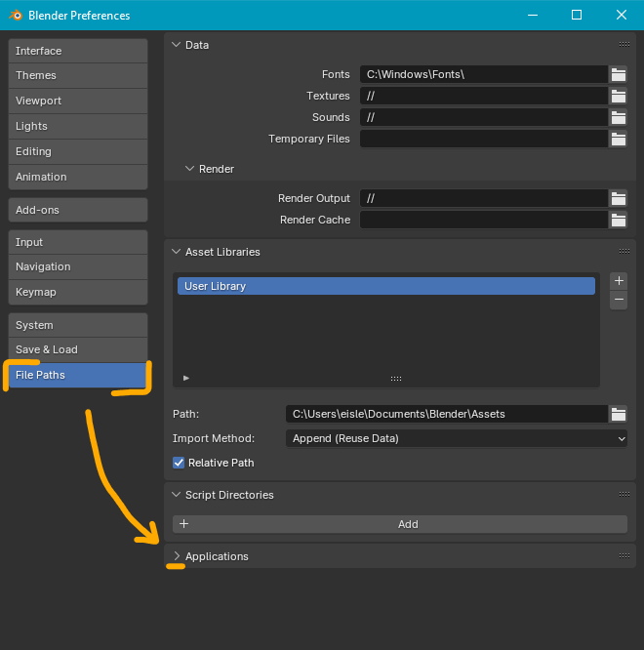Browse folder for Fonts path
Image resolution: width=644 pixels, height=650 pixels.
[619, 74]
